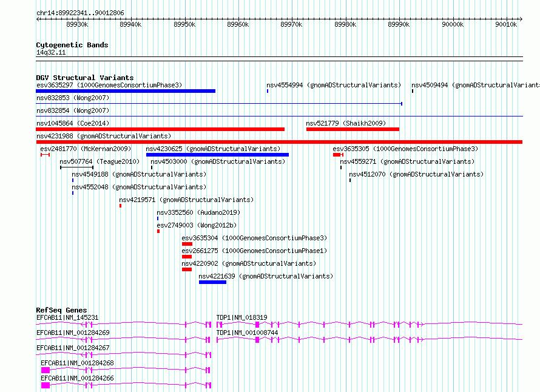
Task: Open the nsv4219571 variant label
Action: click(x=186, y=200)
